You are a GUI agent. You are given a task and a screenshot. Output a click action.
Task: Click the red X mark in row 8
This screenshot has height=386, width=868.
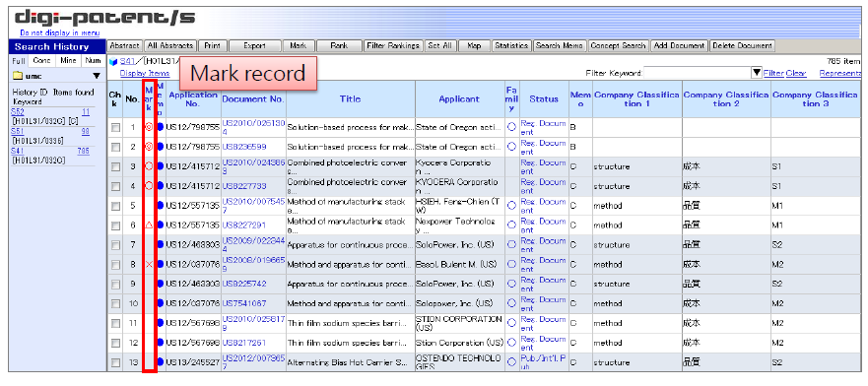click(149, 264)
